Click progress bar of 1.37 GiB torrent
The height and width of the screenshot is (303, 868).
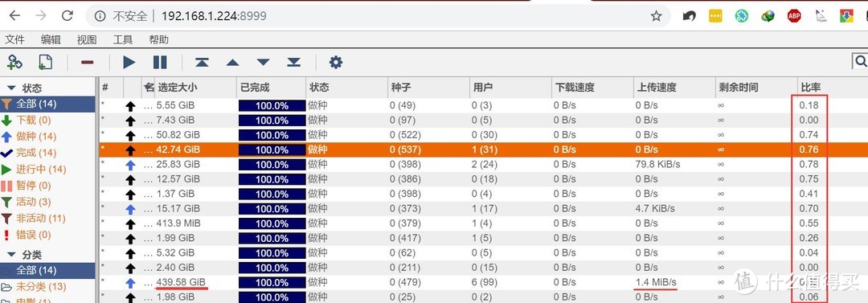coord(272,194)
